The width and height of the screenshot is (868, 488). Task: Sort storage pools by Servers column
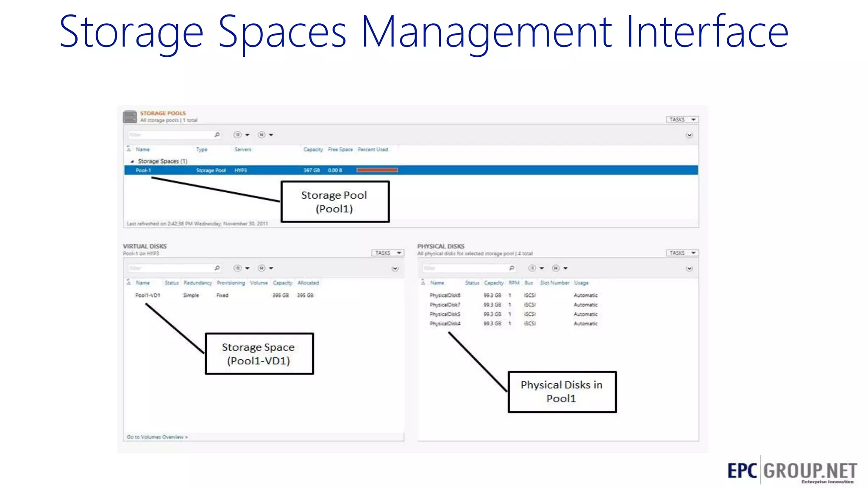point(243,150)
